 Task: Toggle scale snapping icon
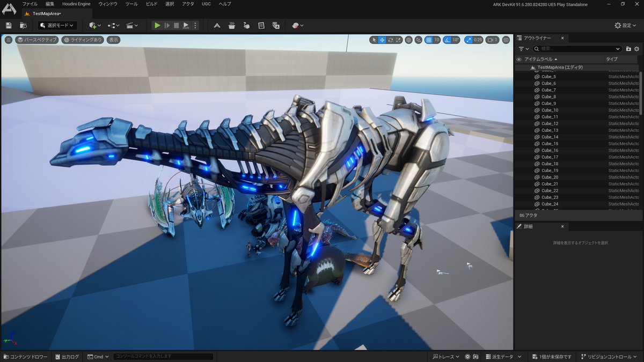468,40
